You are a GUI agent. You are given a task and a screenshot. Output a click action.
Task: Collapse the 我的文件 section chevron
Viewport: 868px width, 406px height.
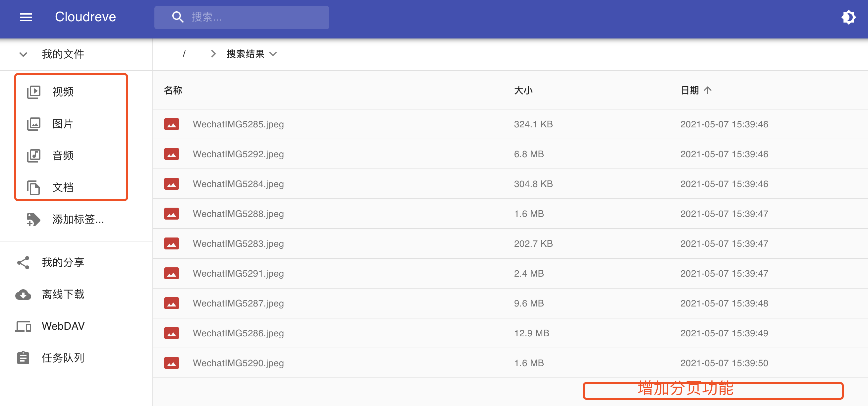[x=23, y=54]
